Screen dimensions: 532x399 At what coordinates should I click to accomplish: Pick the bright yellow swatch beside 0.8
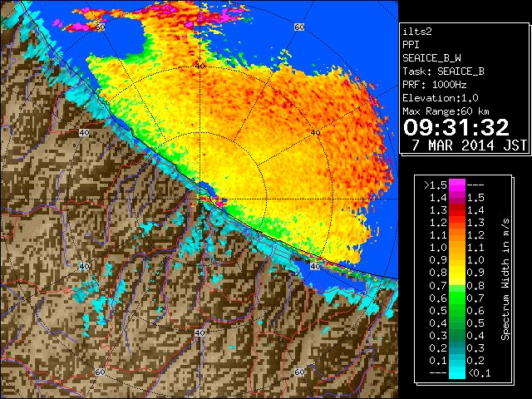[x=457, y=273]
